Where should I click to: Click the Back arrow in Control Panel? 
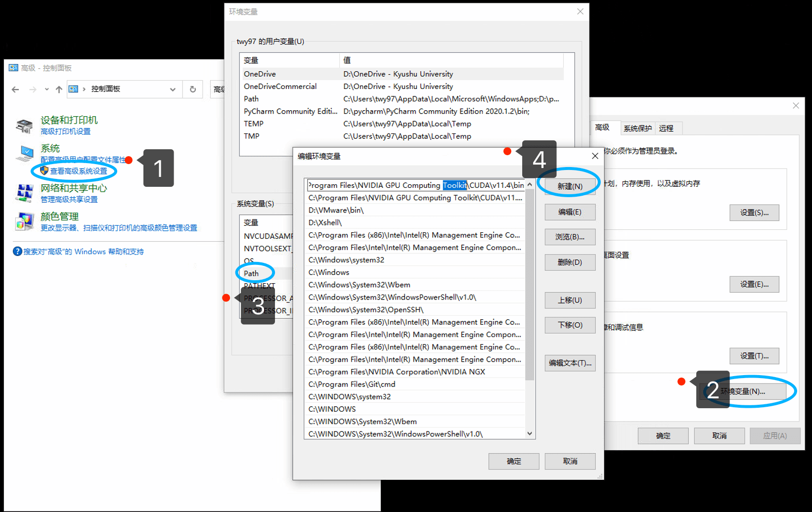point(15,89)
